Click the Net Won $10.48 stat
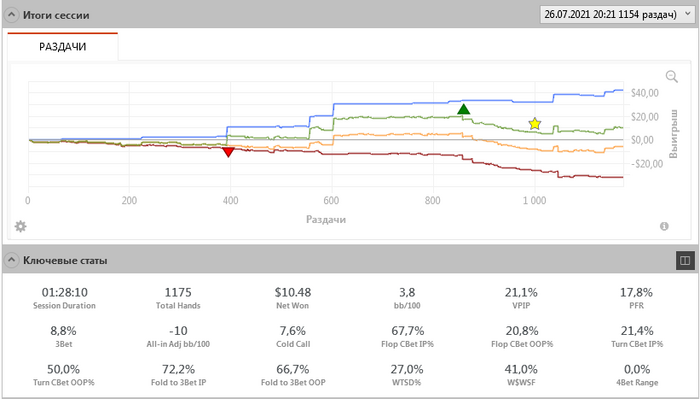 point(292,298)
